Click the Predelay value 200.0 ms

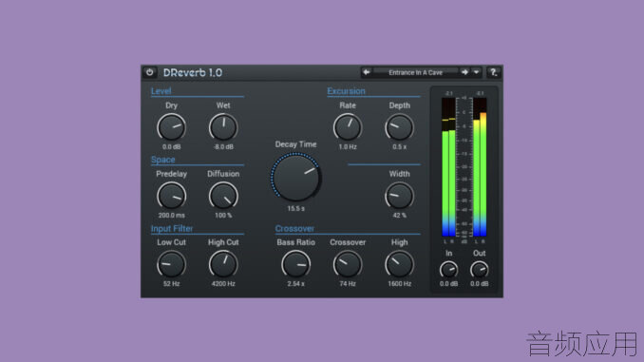coord(172,216)
